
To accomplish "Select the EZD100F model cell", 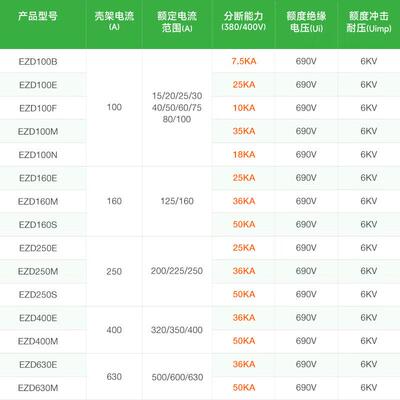I will 38,108.
